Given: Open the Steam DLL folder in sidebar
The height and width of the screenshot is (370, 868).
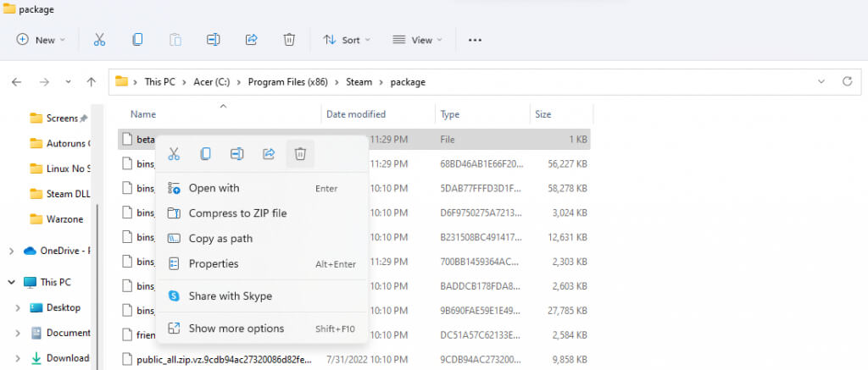Looking at the screenshot, I should pos(58,194).
